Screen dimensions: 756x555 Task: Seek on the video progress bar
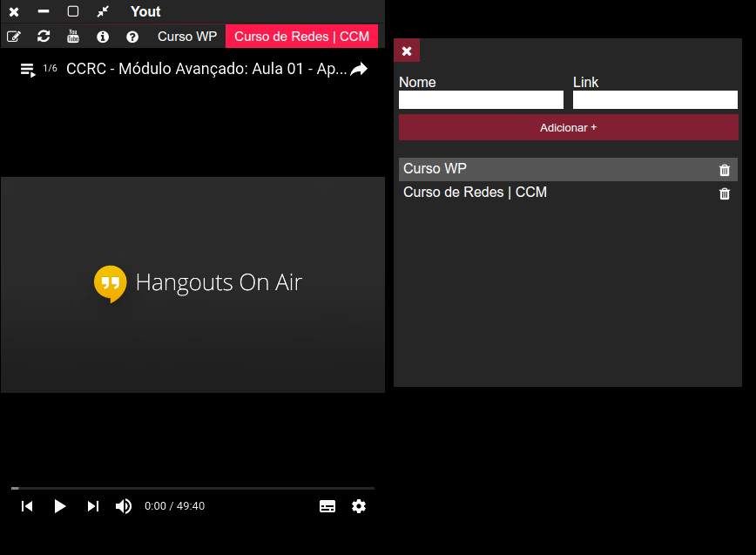click(192, 489)
